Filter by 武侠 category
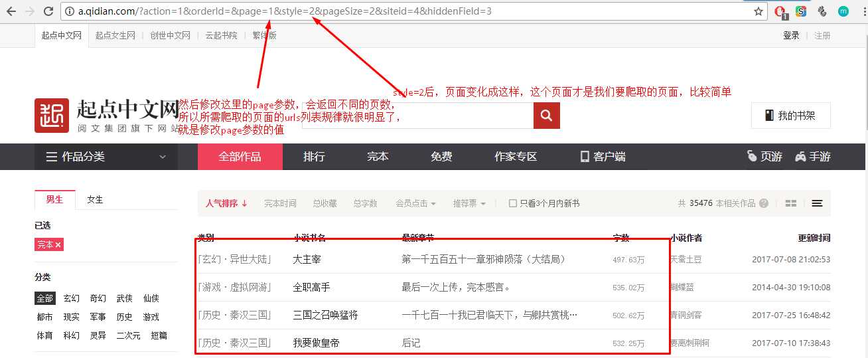This screenshot has height=358, width=868. [124, 298]
